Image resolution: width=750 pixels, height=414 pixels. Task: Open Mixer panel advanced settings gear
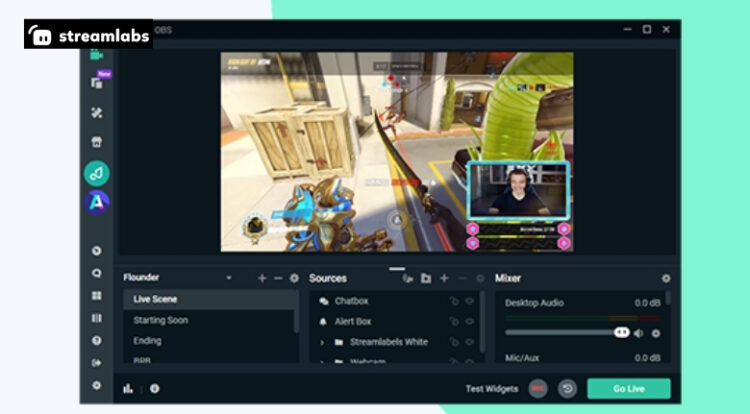pyautogui.click(x=666, y=278)
